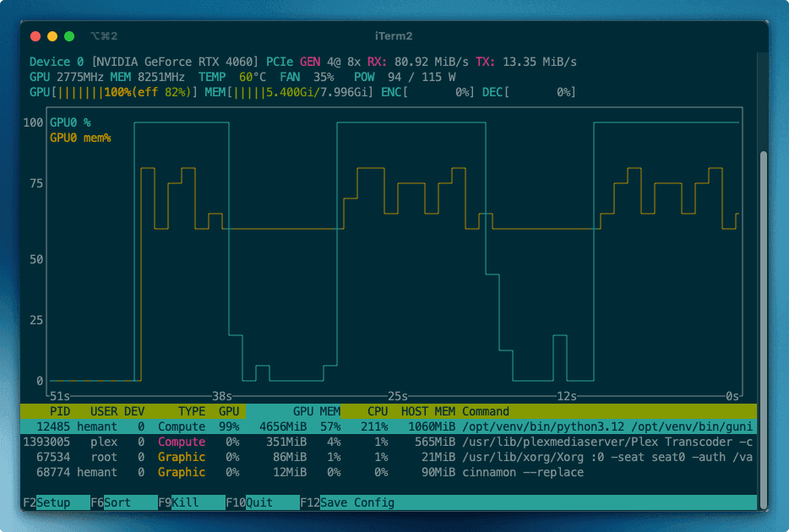Image resolution: width=789 pixels, height=532 pixels.
Task: Sort by the CPU column header
Action: (x=378, y=411)
